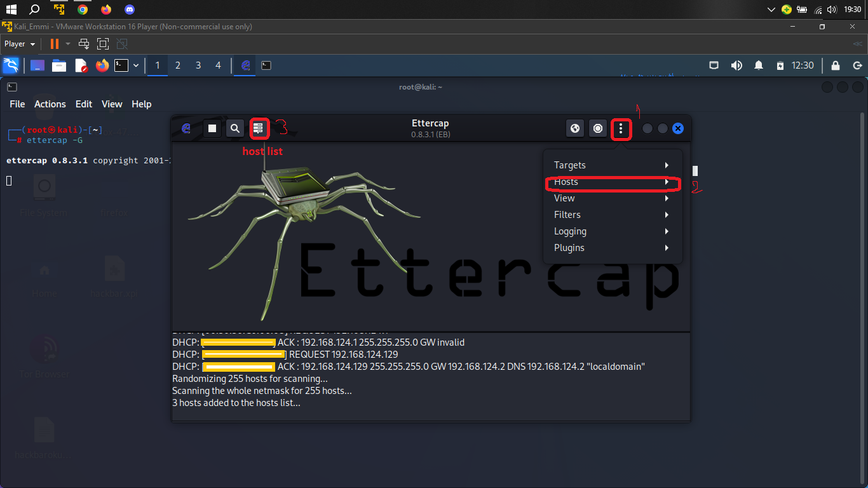Viewport: 868px width, 488px height.
Task: Click the Windows volume tray icon
Action: coord(832,10)
